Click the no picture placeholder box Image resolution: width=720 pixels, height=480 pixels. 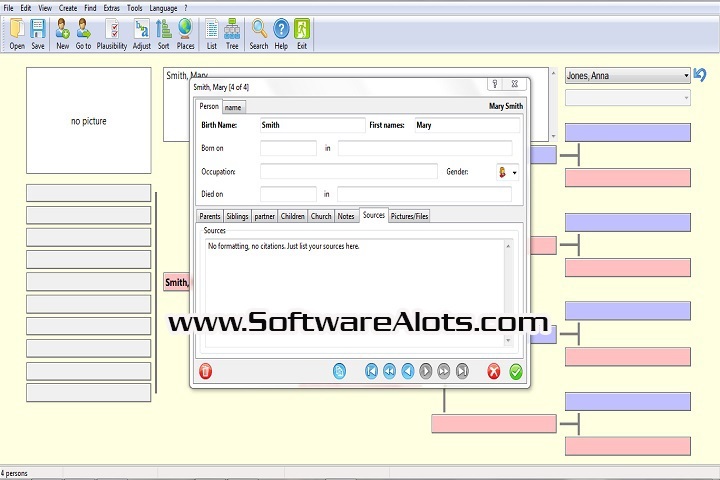[89, 120]
